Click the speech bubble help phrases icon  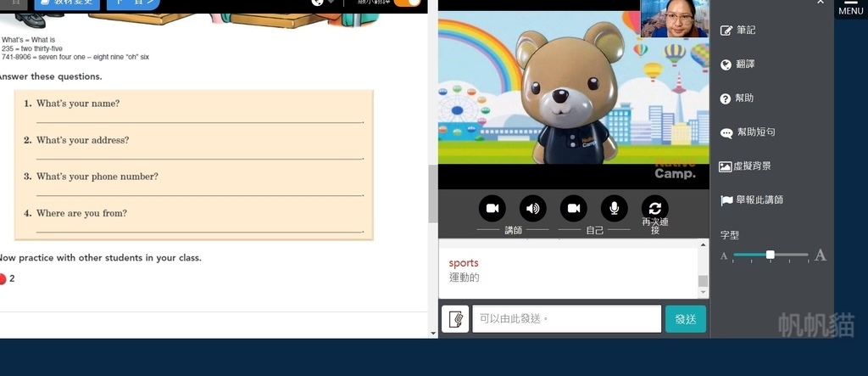tap(726, 133)
